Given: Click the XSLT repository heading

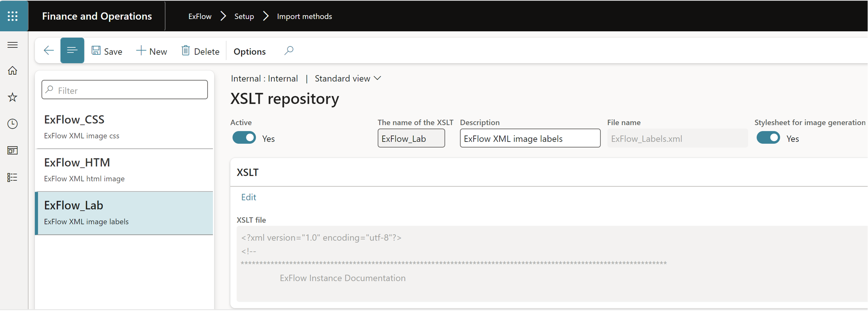Looking at the screenshot, I should pos(285,99).
